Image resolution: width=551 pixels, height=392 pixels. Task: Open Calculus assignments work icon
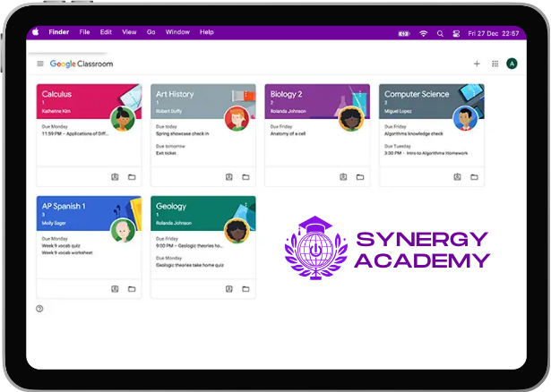[115, 177]
